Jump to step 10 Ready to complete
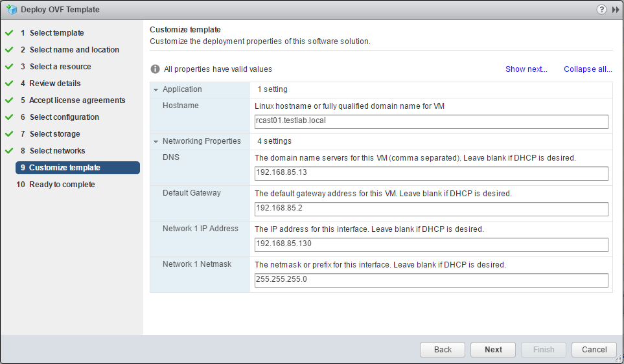Image resolution: width=624 pixels, height=364 pixels. click(x=62, y=185)
